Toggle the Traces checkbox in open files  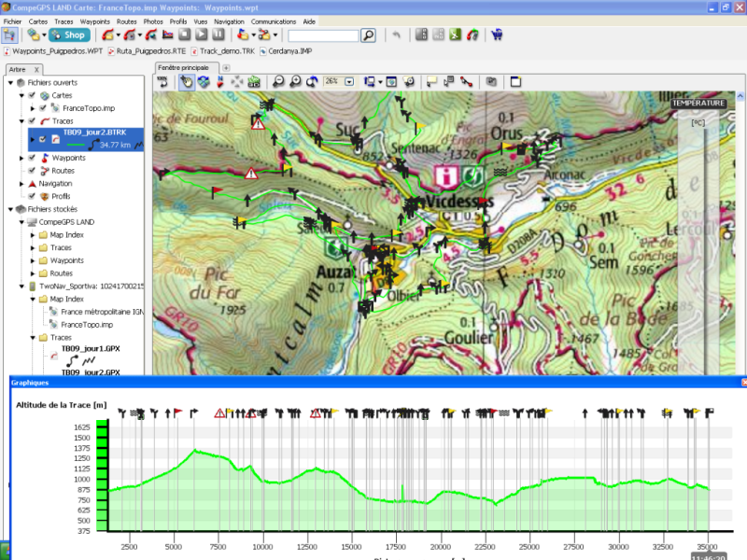32,121
